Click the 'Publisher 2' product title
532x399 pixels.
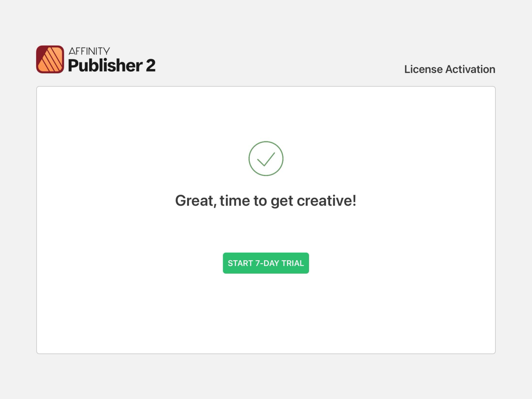[x=111, y=65]
